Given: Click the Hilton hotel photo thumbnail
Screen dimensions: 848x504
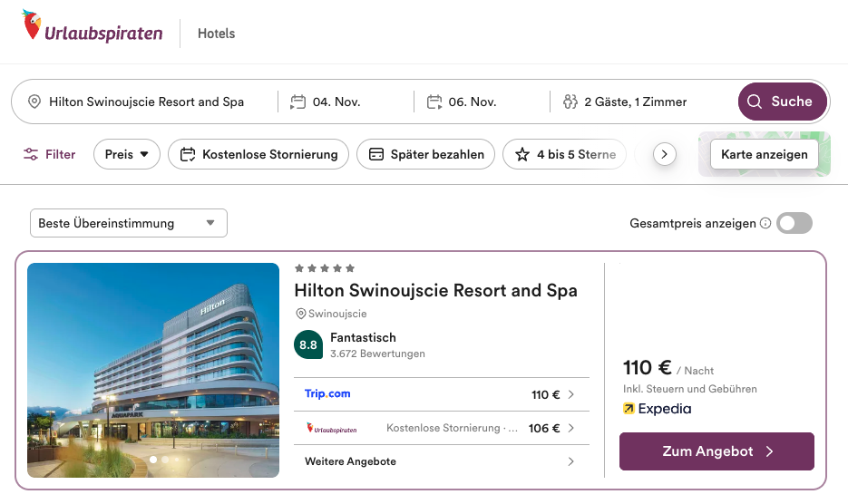Looking at the screenshot, I should click(153, 370).
